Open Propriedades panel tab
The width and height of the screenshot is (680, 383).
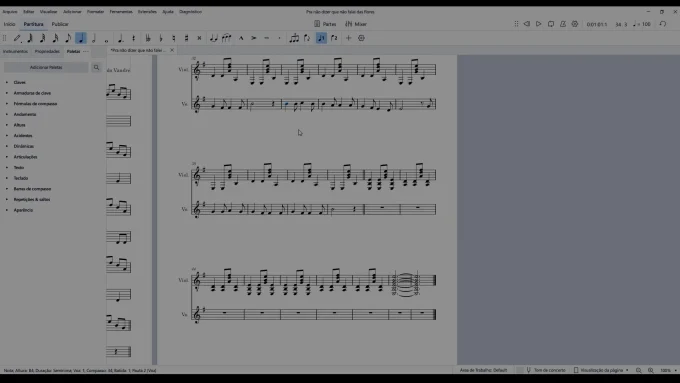[x=47, y=51]
